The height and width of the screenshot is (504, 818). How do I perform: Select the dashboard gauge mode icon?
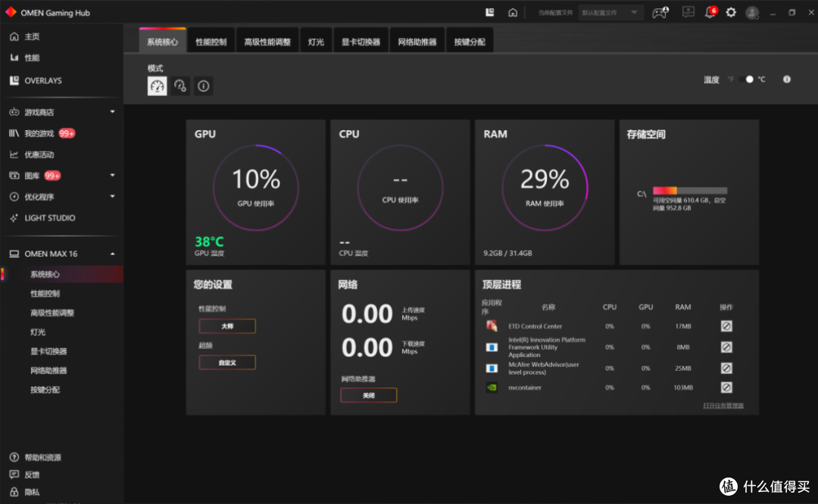point(157,86)
